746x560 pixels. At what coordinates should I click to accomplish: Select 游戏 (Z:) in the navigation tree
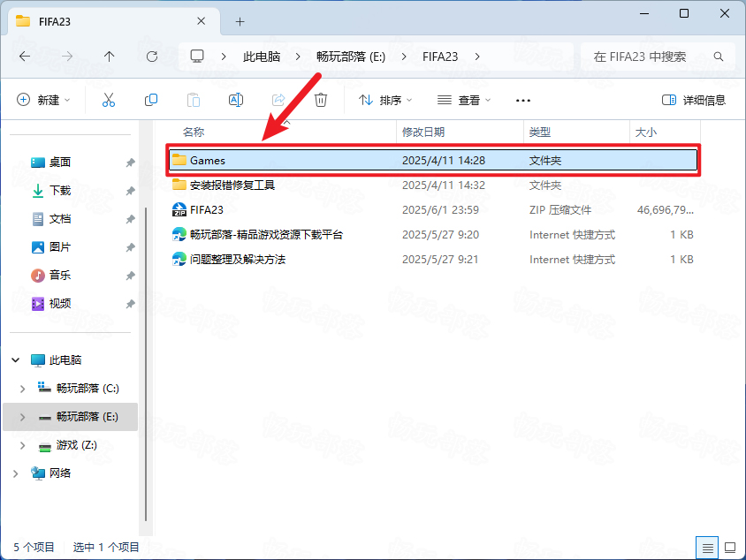[77, 445]
